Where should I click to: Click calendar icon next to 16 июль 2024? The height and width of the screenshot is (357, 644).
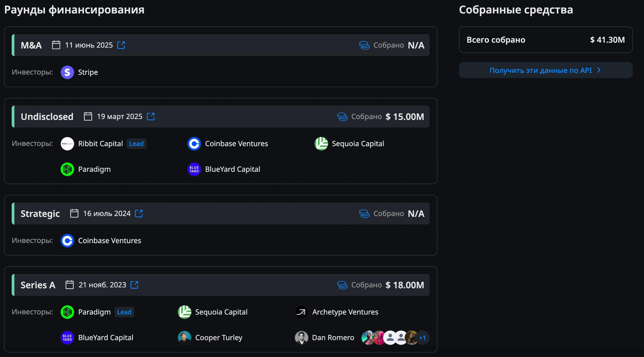point(74,213)
